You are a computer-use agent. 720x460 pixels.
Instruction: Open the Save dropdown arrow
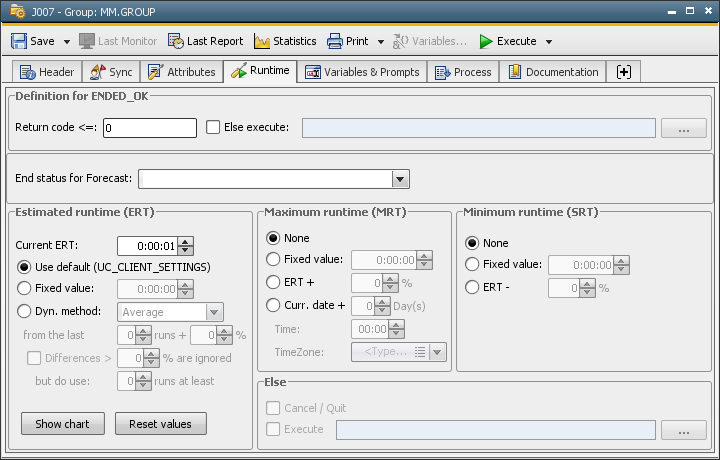click(x=66, y=42)
